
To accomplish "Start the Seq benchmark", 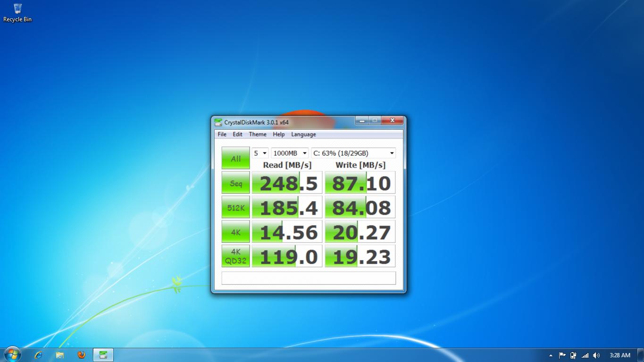I will pyautogui.click(x=236, y=183).
